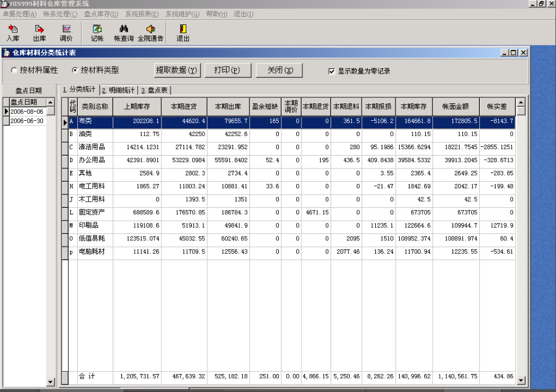
Task: Click the 全院通告 announcement icon
Action: 150,33
